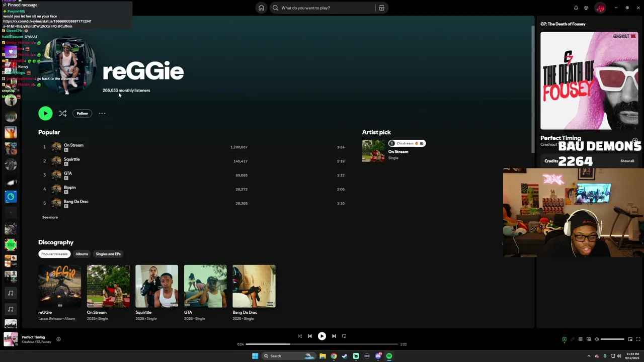644x362 pixels.
Task: Click the What do you want to play field
Action: pyautogui.click(x=322, y=8)
